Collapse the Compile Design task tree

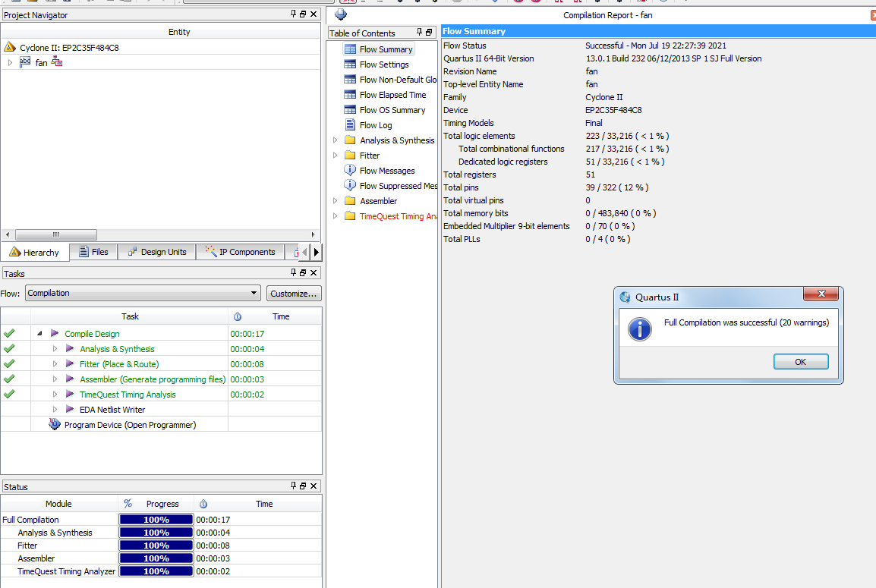click(x=39, y=334)
